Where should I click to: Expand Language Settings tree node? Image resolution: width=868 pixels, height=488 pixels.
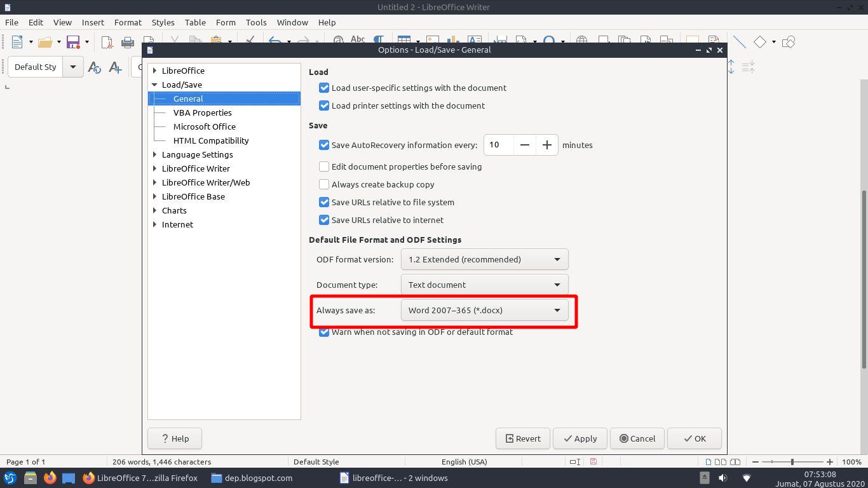155,154
